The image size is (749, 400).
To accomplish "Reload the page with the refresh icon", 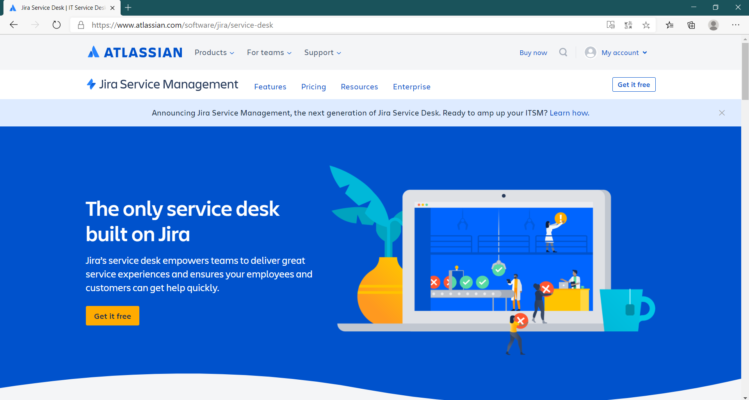I will tap(56, 25).
